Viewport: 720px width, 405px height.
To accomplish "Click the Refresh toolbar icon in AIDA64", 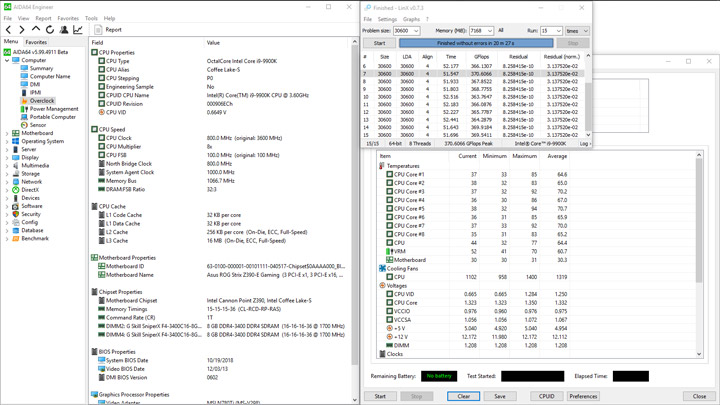I will [x=50, y=30].
